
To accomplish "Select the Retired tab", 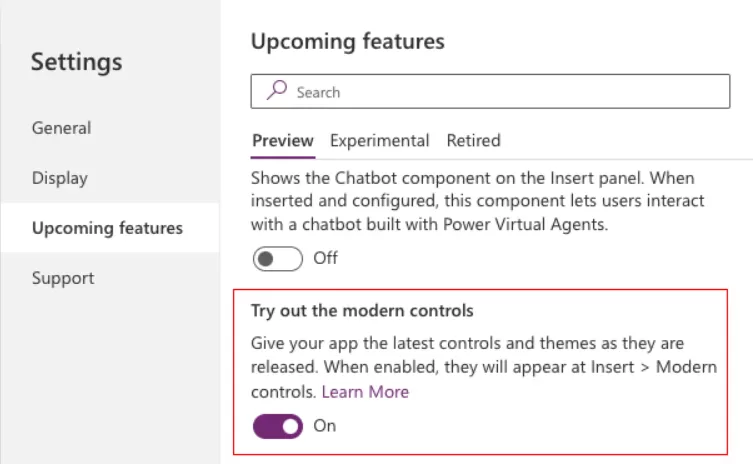I will pos(473,141).
